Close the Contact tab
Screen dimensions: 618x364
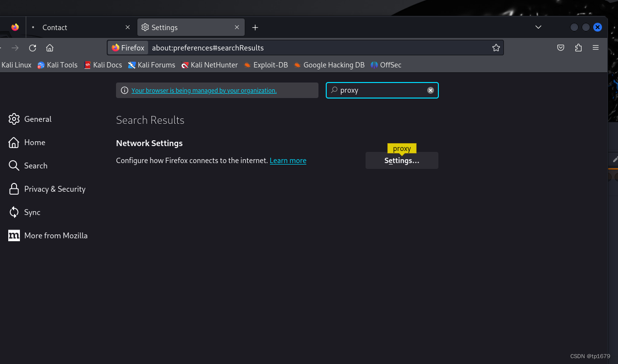[128, 27]
